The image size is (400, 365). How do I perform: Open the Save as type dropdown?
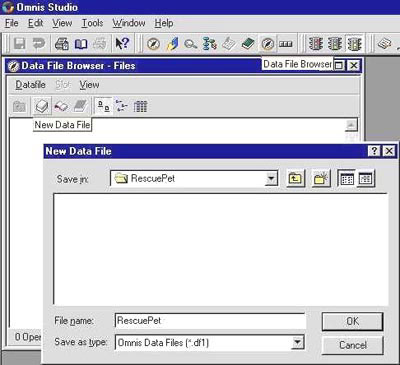(297, 342)
